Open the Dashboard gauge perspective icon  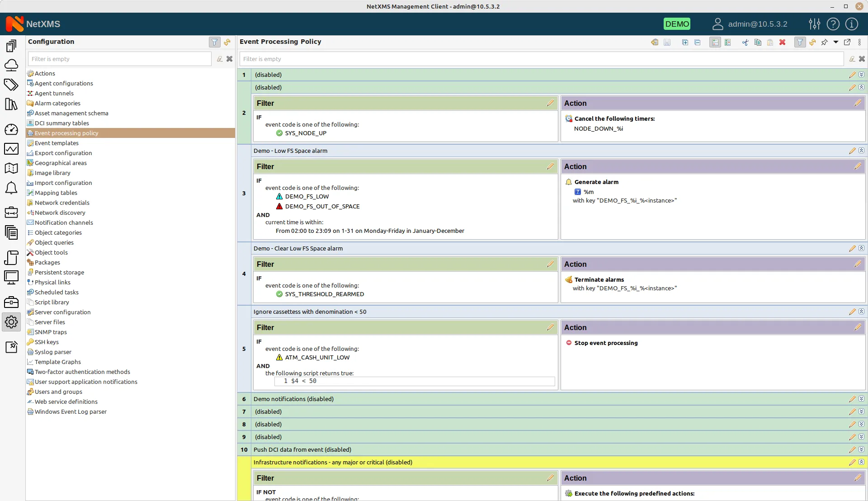11,129
